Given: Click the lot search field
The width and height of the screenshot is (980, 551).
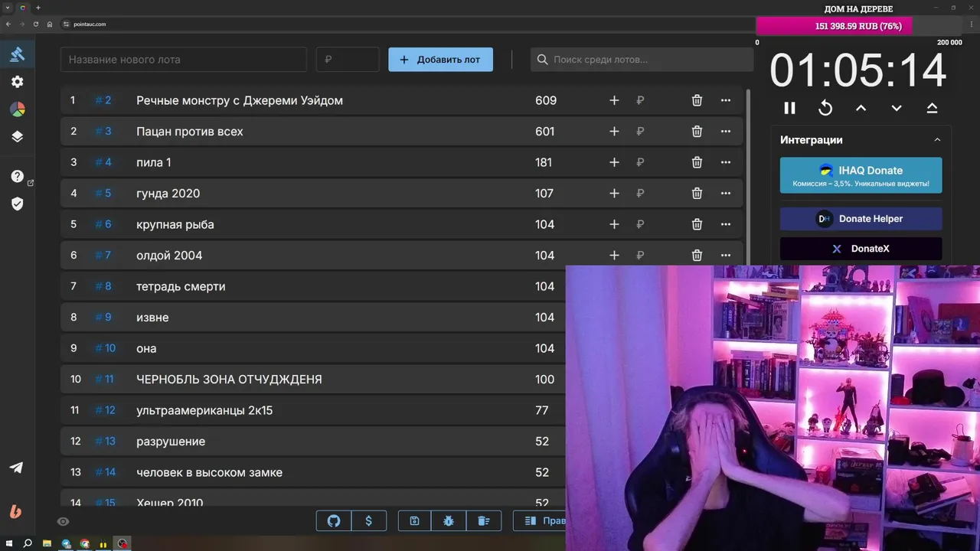Looking at the screenshot, I should tap(642, 60).
